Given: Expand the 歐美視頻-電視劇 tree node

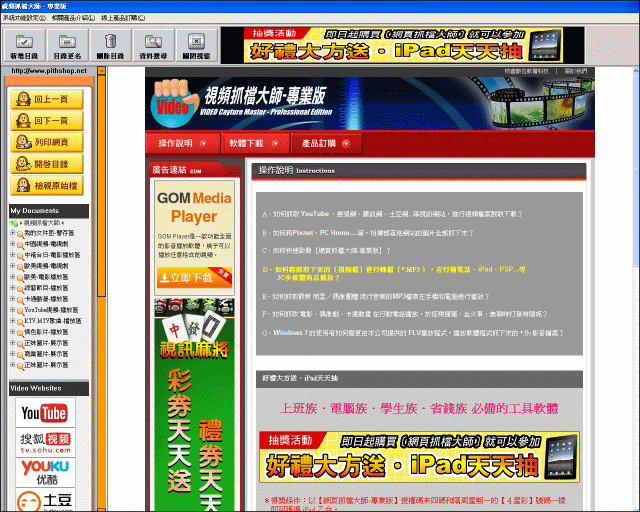Looking at the screenshot, I should click(13, 266).
